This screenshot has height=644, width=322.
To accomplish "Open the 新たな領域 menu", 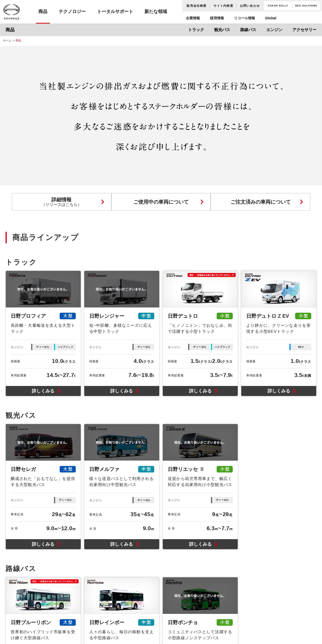I will (x=156, y=12).
